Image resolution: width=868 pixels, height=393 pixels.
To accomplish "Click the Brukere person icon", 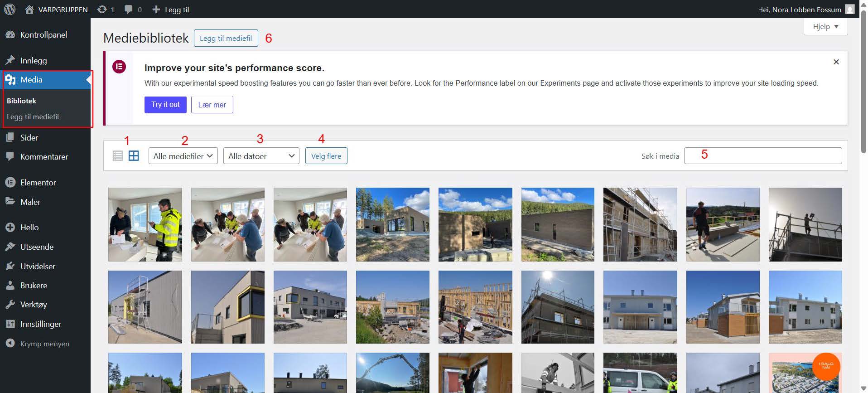I will click(x=10, y=285).
